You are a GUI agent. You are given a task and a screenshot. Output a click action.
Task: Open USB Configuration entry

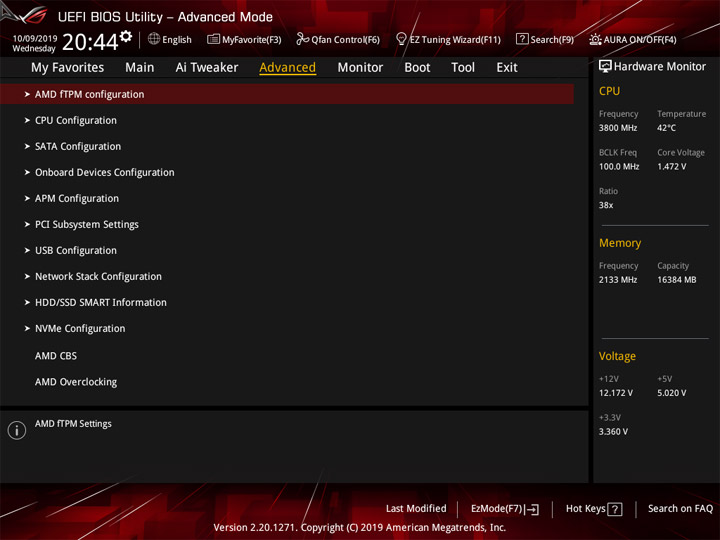(x=76, y=250)
